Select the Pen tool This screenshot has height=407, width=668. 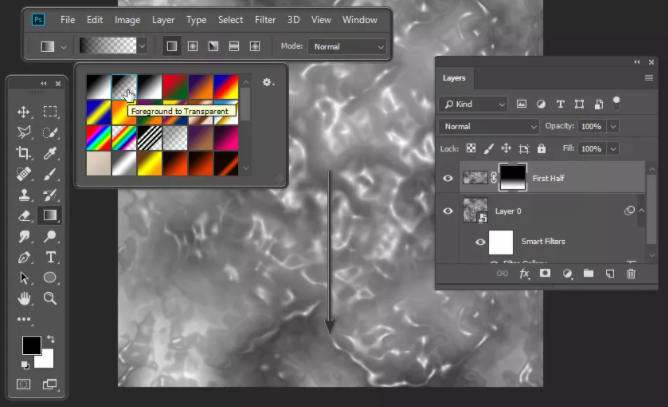(x=23, y=257)
